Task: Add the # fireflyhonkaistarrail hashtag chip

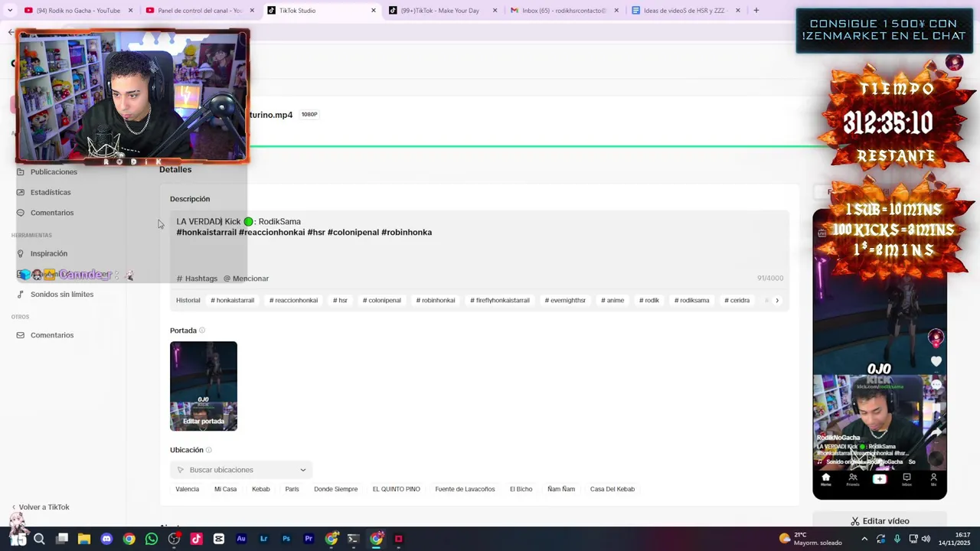Action: (x=500, y=301)
